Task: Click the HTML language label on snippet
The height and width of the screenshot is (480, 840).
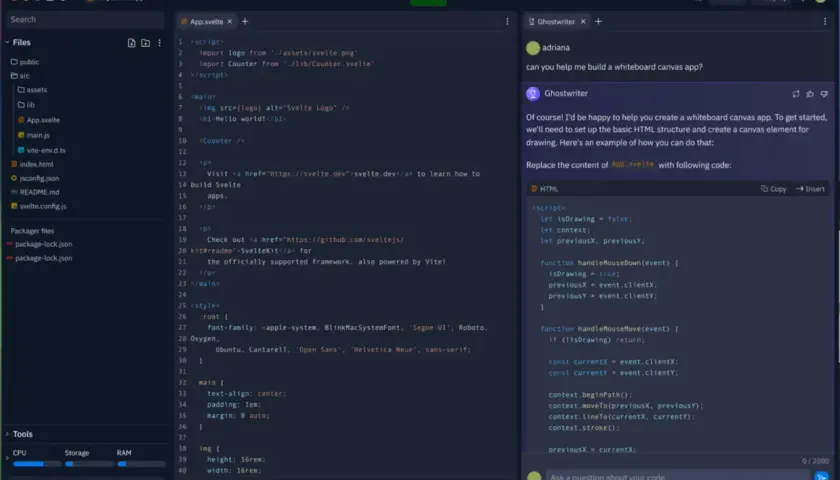Action: [549, 189]
